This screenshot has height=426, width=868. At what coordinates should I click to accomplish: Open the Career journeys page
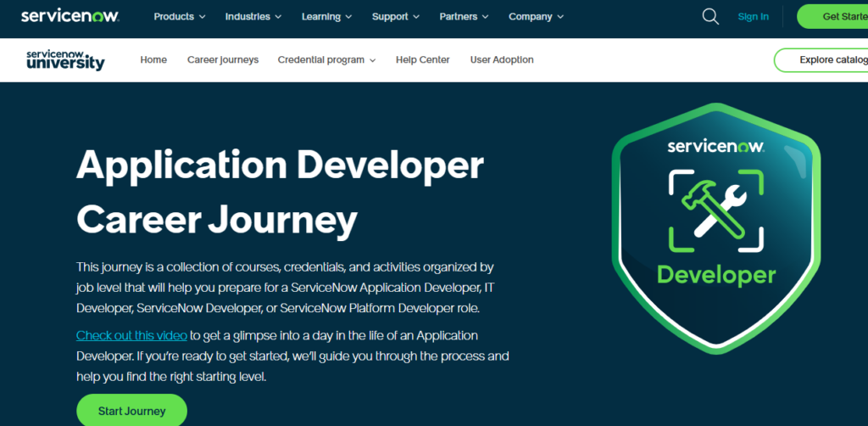(x=223, y=60)
